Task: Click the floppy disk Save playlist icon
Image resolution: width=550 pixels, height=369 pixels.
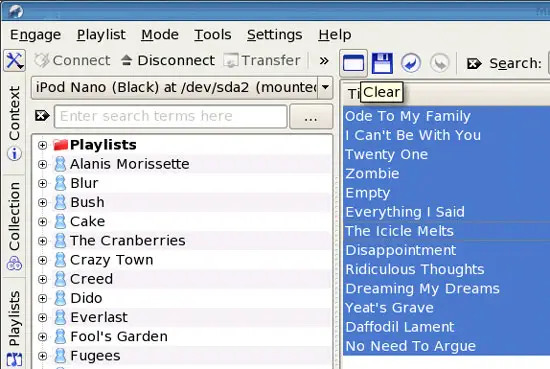Action: tap(382, 63)
